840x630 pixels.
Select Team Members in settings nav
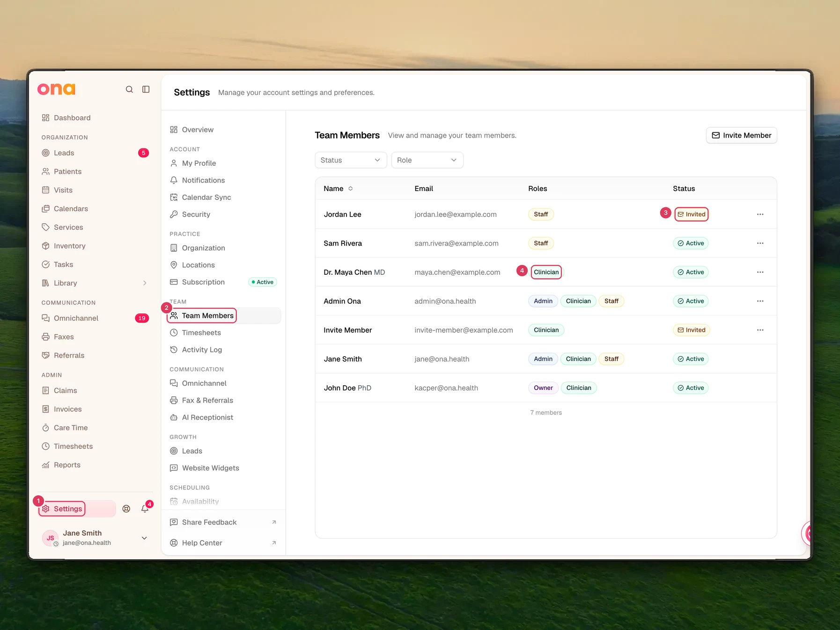223,316
